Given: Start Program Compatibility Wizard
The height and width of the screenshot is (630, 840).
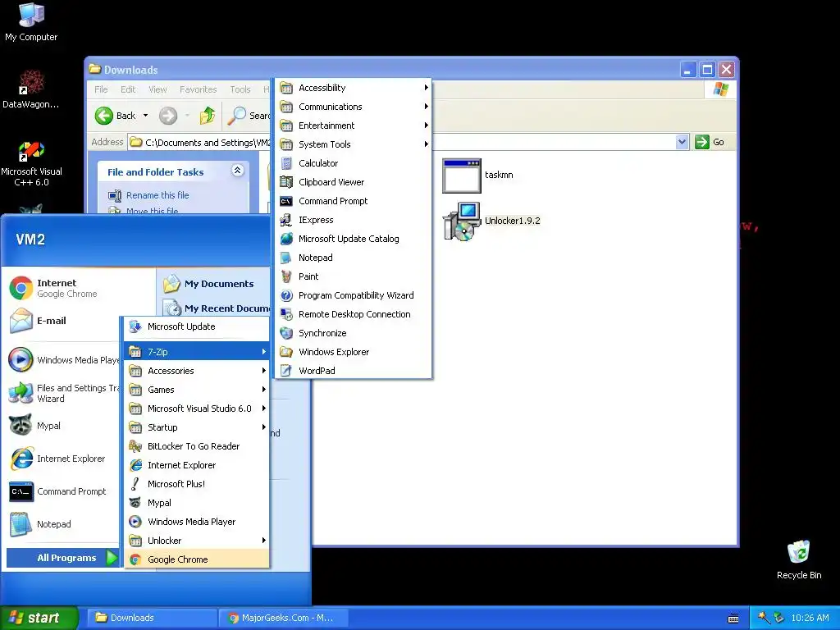Looking at the screenshot, I should click(x=353, y=295).
